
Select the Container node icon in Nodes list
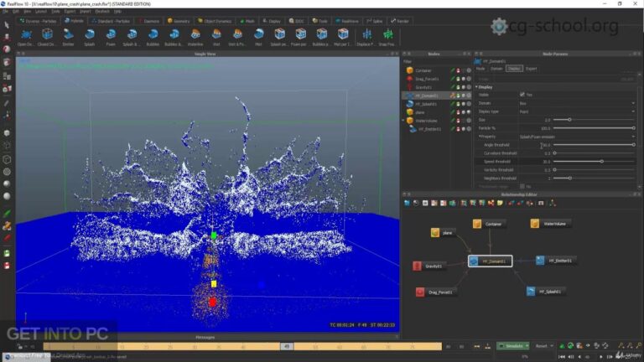pyautogui.click(x=409, y=70)
